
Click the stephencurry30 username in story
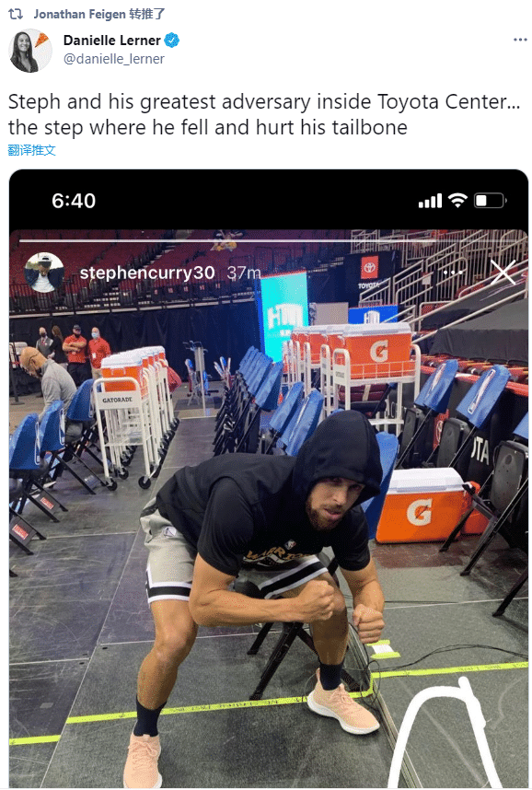(147, 273)
